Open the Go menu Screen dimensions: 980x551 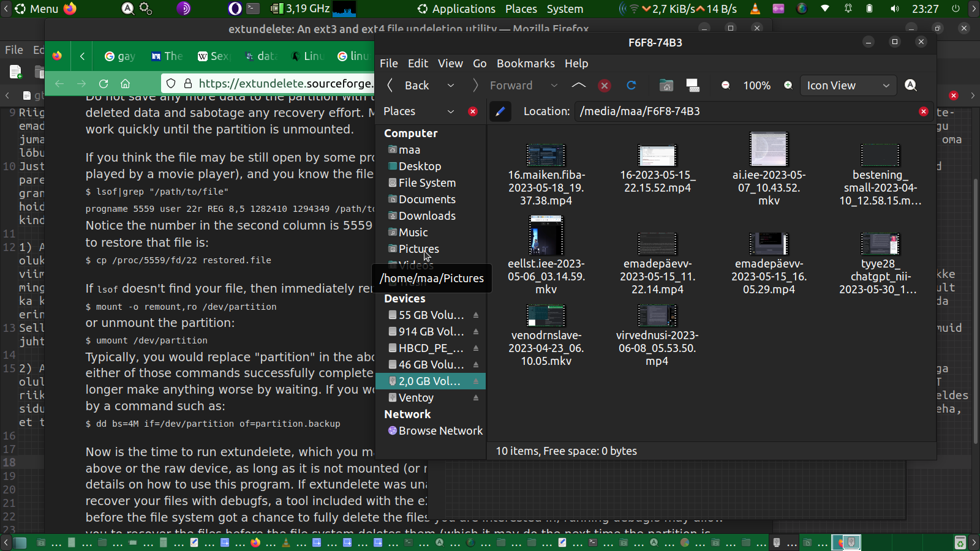480,64
